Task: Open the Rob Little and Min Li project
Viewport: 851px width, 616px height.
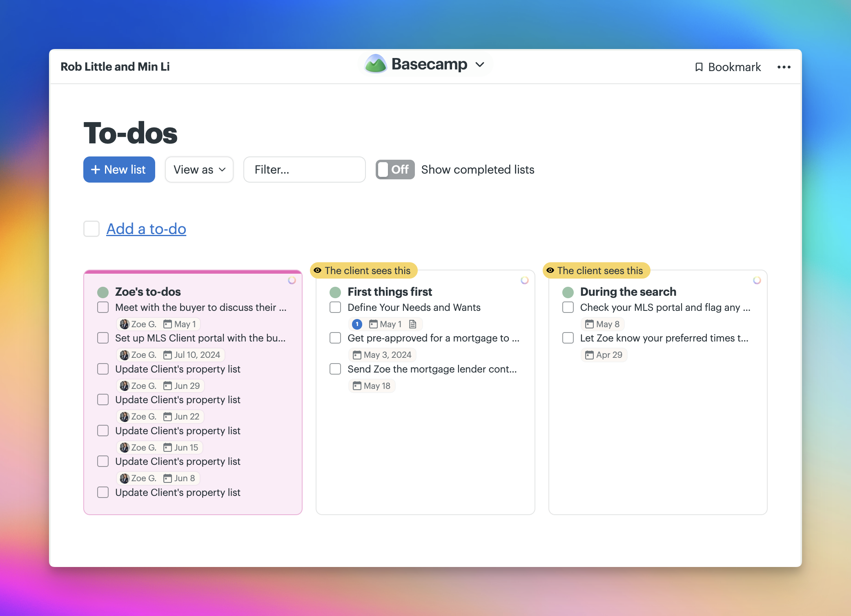Action: [115, 67]
